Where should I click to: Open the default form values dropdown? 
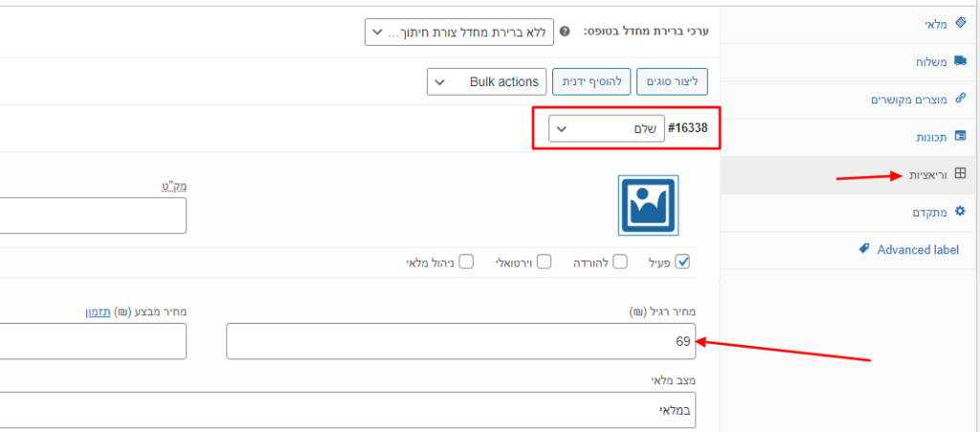(x=458, y=33)
